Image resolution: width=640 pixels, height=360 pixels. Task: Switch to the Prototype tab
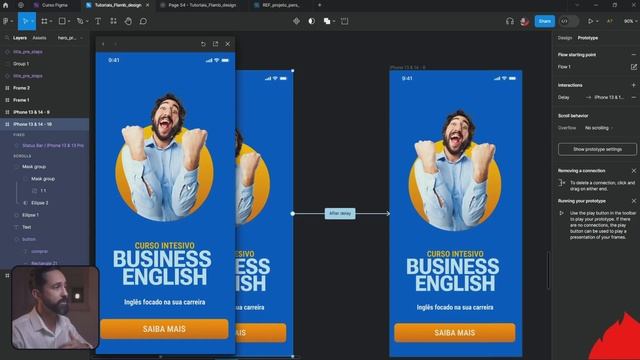[x=587, y=38]
